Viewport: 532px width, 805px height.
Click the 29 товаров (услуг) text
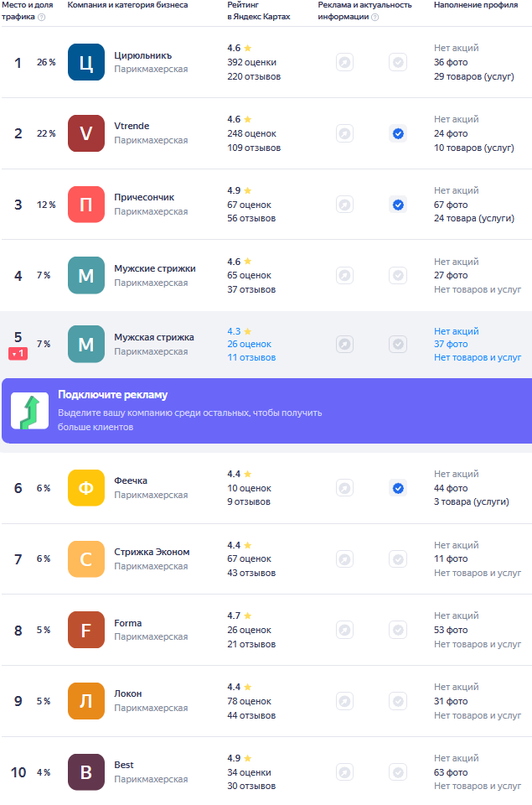point(474,76)
